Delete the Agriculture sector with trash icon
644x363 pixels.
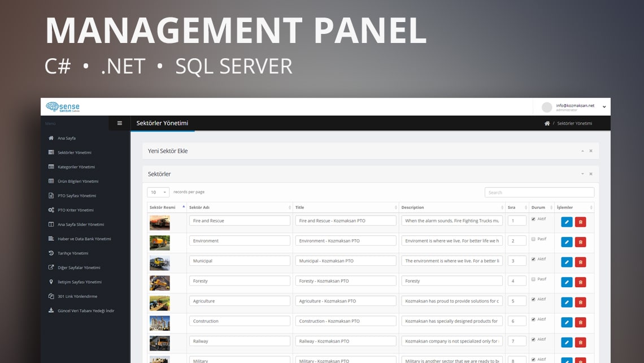tap(580, 302)
